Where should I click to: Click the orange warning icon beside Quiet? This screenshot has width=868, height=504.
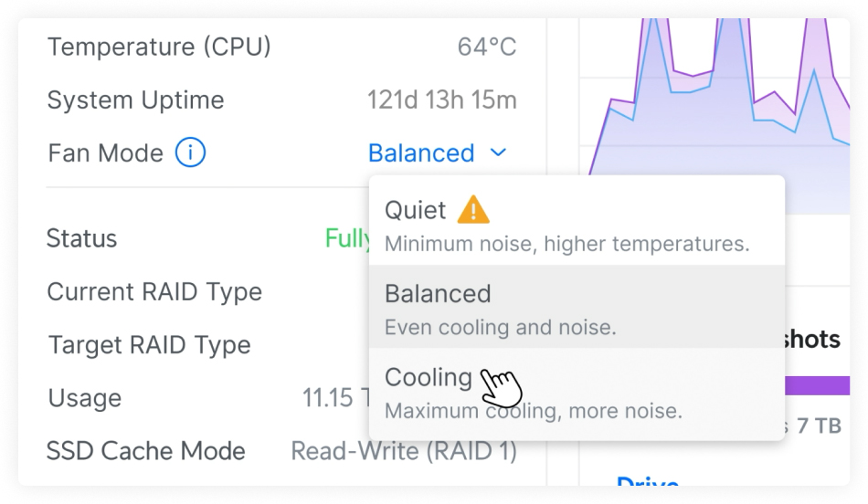473,210
